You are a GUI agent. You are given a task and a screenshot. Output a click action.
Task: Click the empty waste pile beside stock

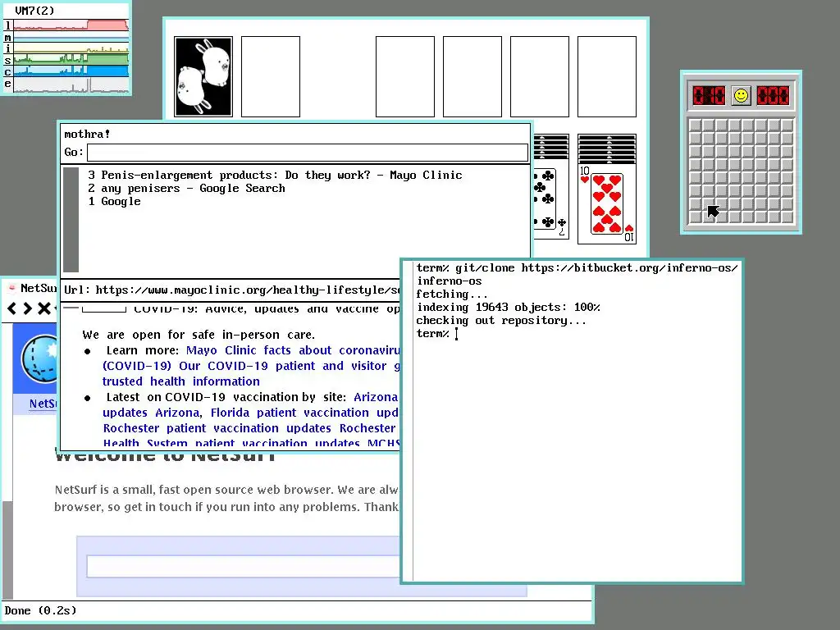(271, 76)
